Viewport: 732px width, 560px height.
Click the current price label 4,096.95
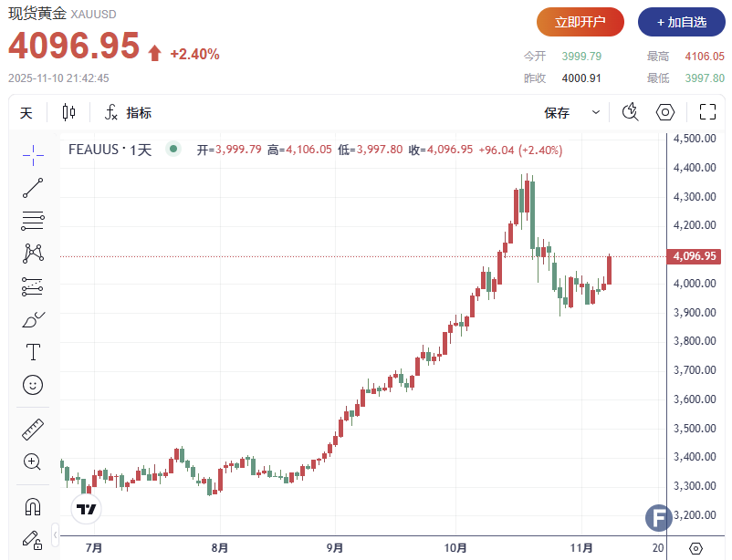pos(696,256)
